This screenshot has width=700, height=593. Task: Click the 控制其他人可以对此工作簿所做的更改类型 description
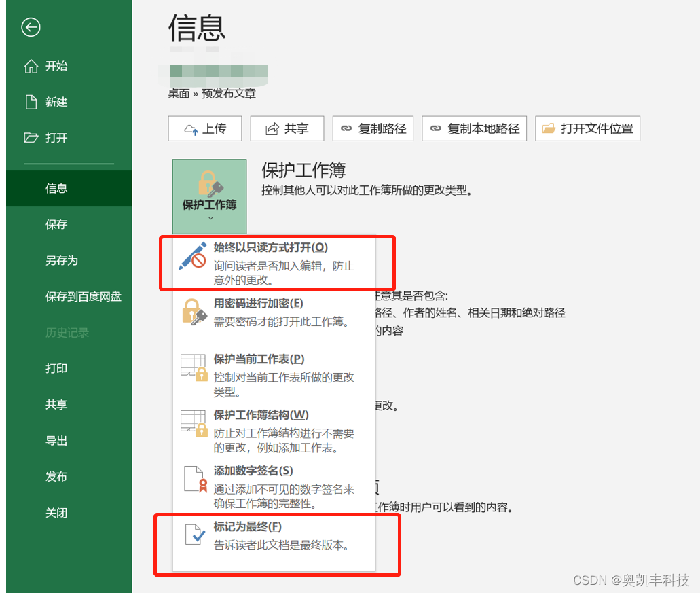point(367,190)
